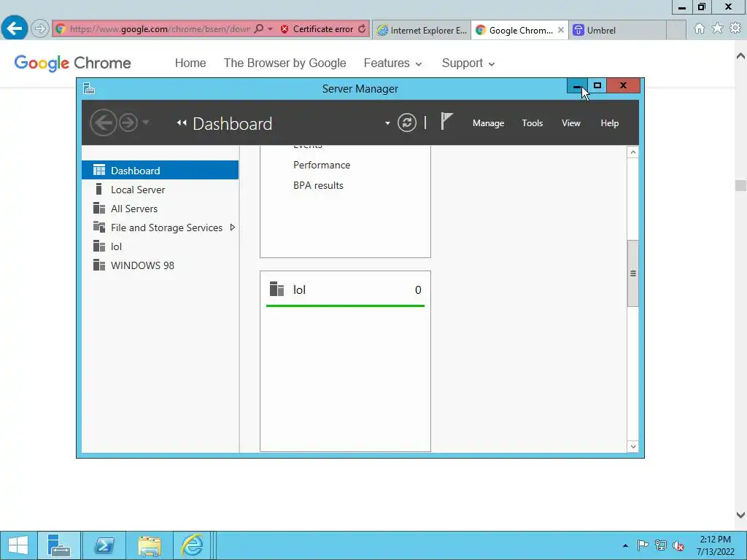
Task: Click Home on Chrome page navigation
Action: coord(190,63)
